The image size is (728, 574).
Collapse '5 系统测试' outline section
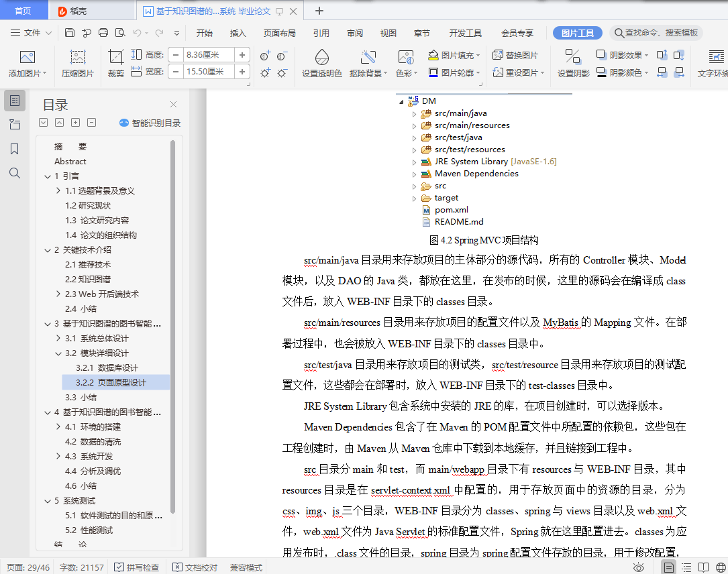click(x=48, y=501)
